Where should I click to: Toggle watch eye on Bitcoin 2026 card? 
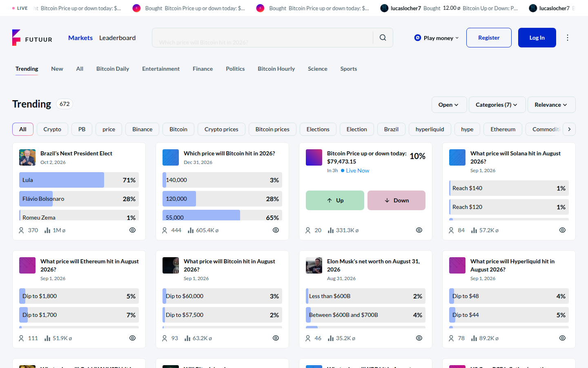point(276,230)
